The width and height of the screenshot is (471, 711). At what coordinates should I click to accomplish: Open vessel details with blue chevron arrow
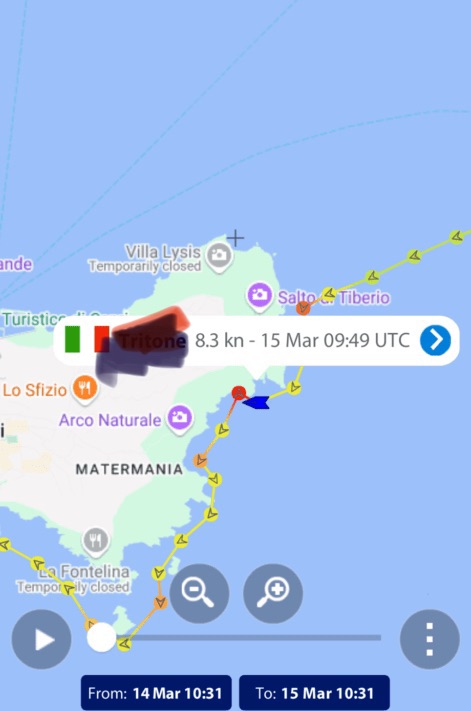tap(435, 340)
